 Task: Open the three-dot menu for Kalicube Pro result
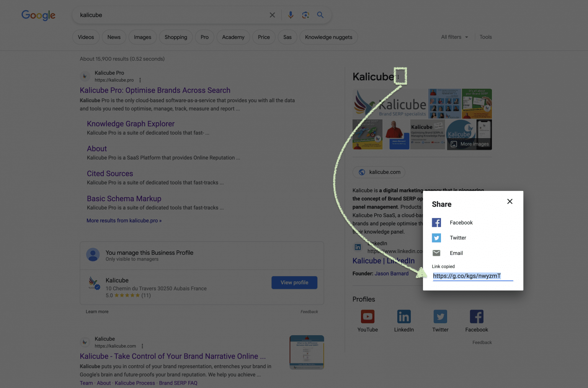point(140,80)
